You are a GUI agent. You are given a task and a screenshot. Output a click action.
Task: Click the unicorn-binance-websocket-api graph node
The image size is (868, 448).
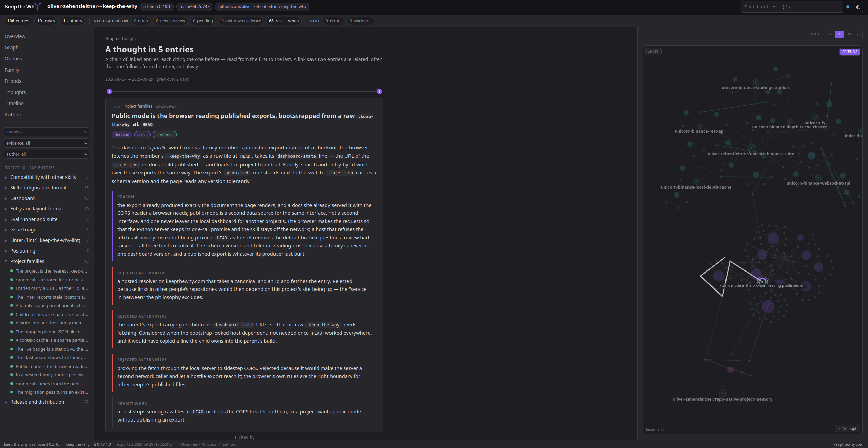(818, 178)
